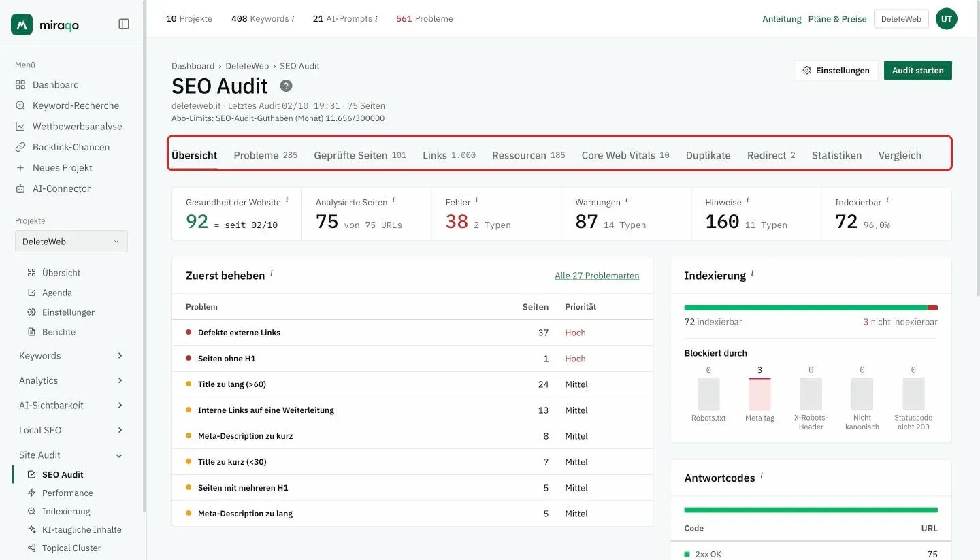Open the Einstellungen button near Audit starten
Viewport: 980px width, 560px height.
tap(836, 70)
